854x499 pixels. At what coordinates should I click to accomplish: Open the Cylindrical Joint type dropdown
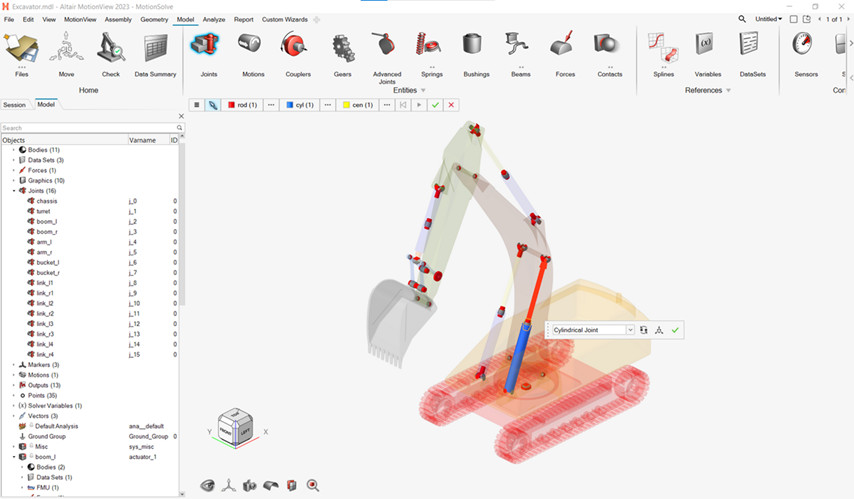coord(629,330)
